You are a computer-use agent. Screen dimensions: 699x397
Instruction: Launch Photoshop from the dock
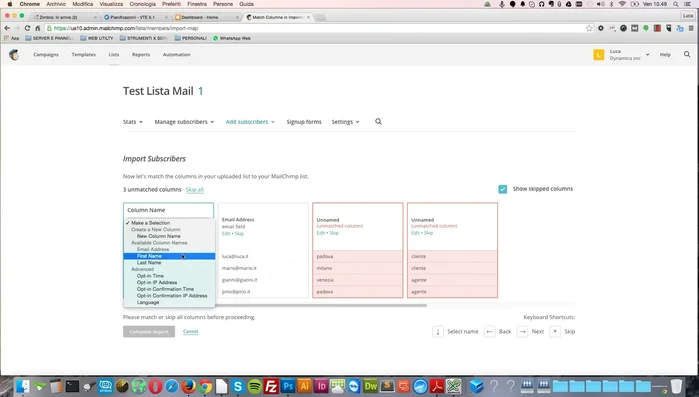tap(288, 386)
